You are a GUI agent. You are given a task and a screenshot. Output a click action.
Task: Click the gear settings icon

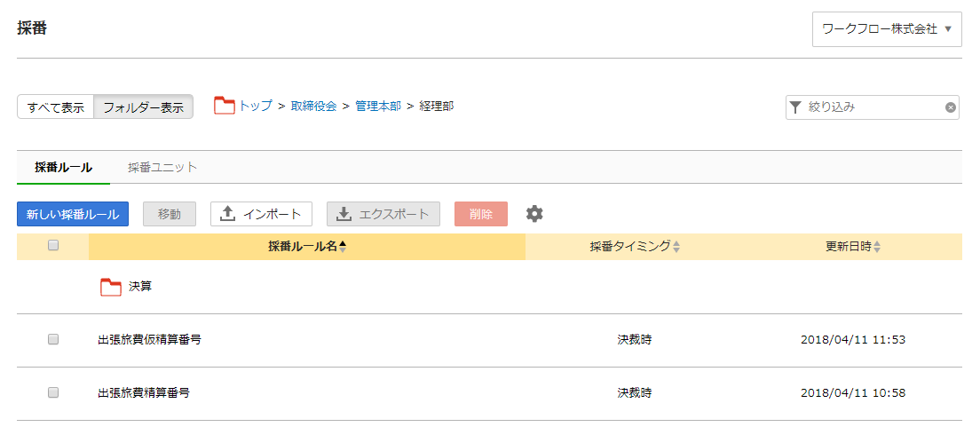point(534,214)
